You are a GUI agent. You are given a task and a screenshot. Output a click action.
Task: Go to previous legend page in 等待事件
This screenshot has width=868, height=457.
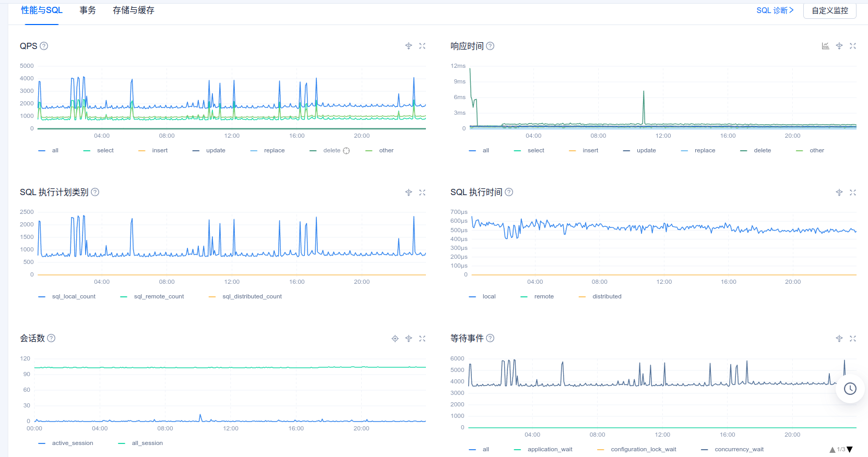(832, 450)
